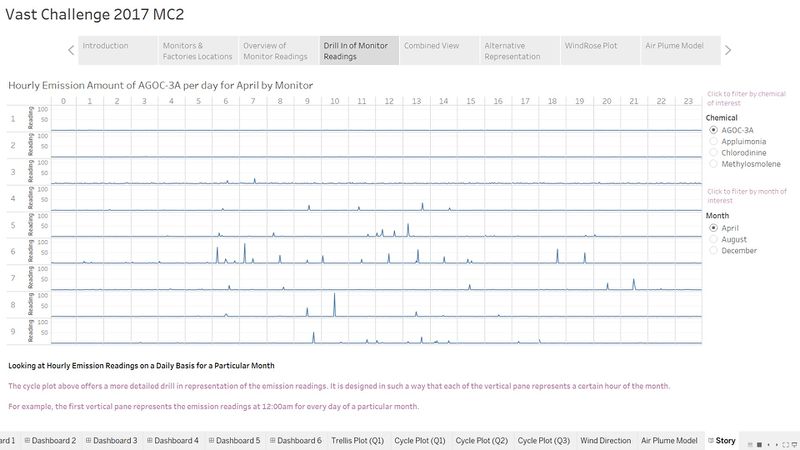
Task: Open Trellis Plot (Q1) sheet tab
Action: 358,440
